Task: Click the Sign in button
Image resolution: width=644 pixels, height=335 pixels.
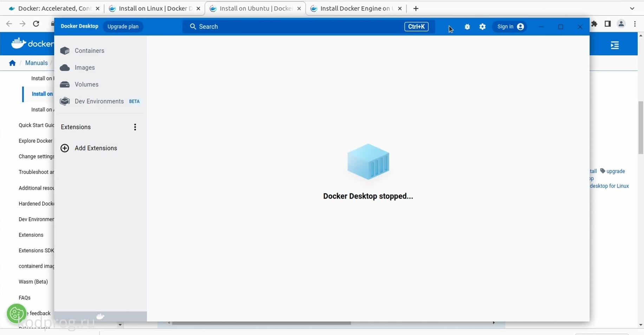Action: 510,26
